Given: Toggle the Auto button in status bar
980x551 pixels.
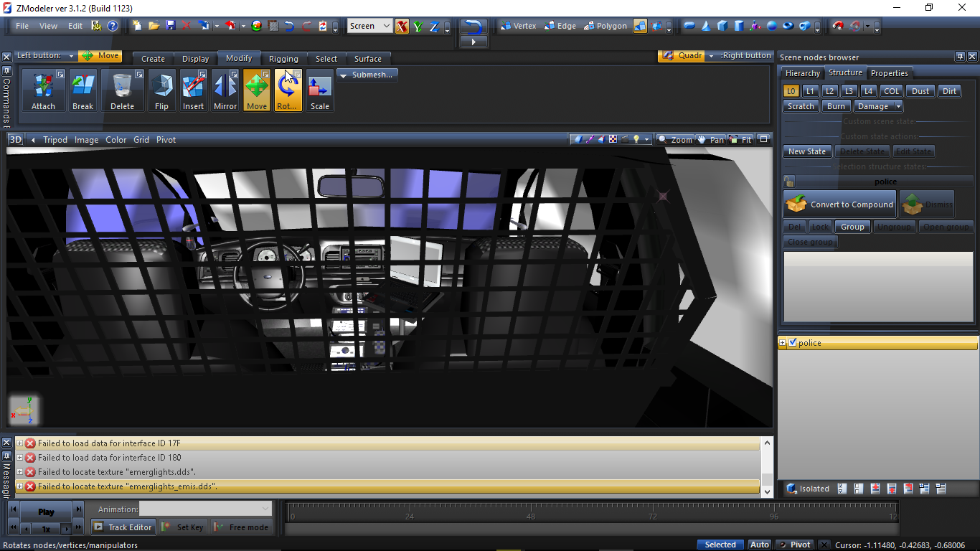Looking at the screenshot, I should coord(759,545).
